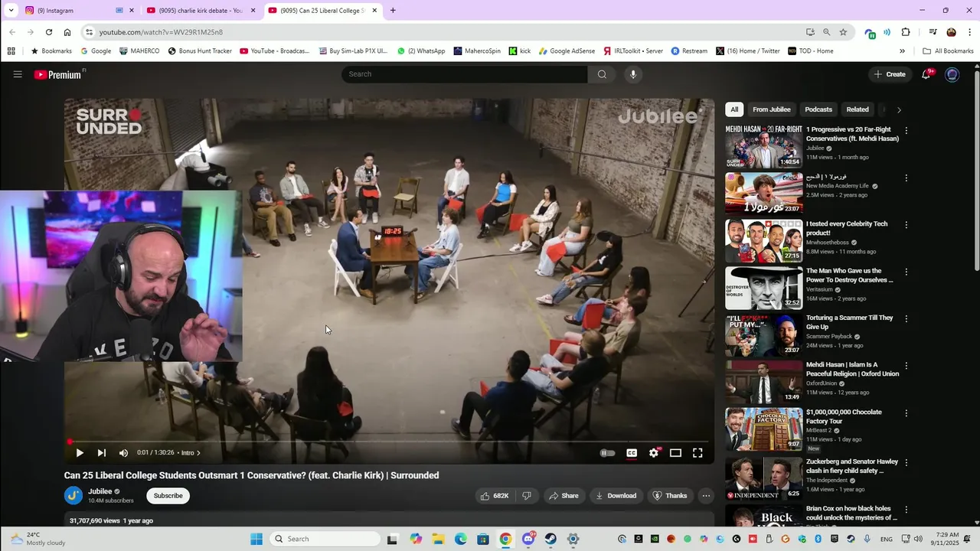Open options for Celebrity Tech product video
Viewport: 980px width, 551px height.
click(x=906, y=225)
